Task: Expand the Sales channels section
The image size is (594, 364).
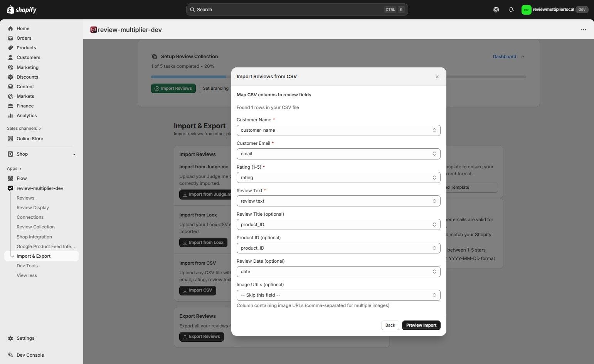Action: point(24,128)
